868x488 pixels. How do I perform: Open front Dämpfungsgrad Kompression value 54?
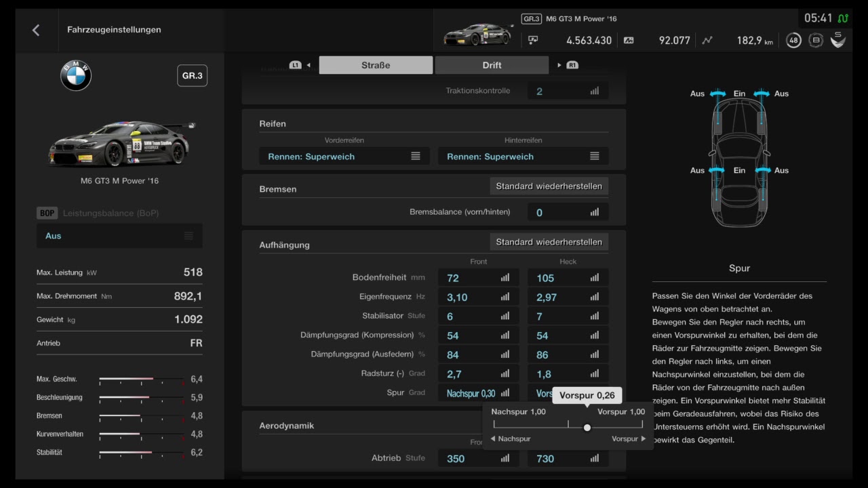click(x=478, y=335)
